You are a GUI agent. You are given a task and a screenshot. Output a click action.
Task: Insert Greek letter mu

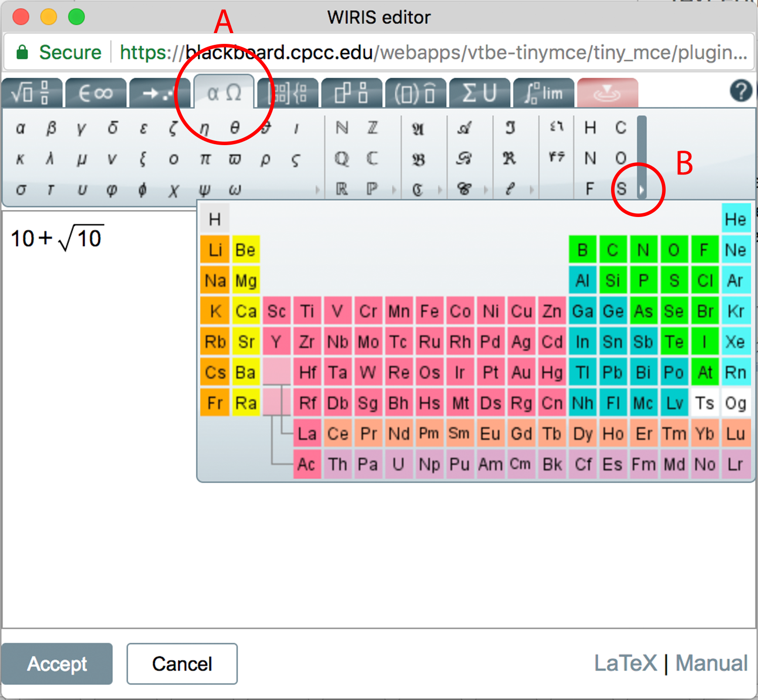click(x=82, y=159)
